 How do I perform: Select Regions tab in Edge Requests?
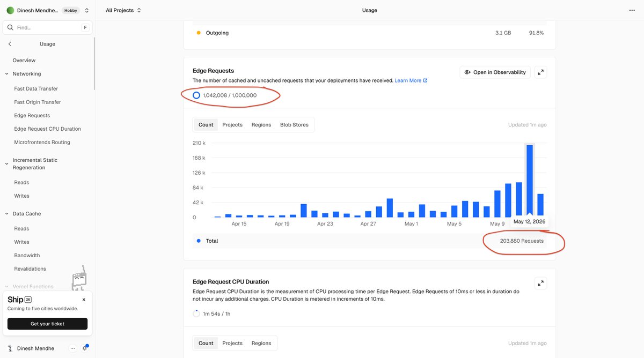tap(261, 125)
